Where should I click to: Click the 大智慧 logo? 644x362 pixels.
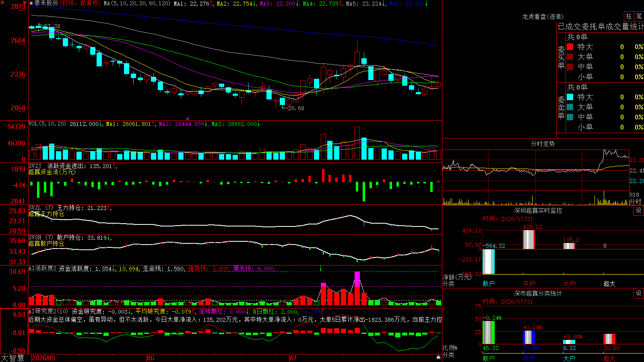12,358
